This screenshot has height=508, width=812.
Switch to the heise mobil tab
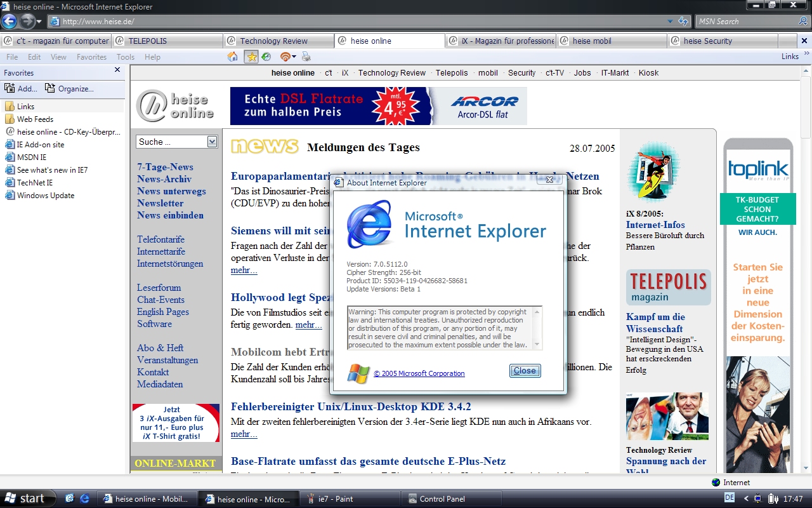pos(612,41)
